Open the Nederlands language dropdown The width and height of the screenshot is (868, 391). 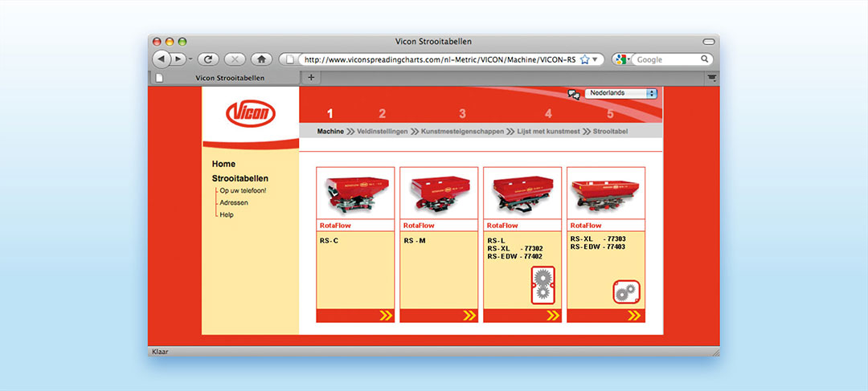coord(620,93)
